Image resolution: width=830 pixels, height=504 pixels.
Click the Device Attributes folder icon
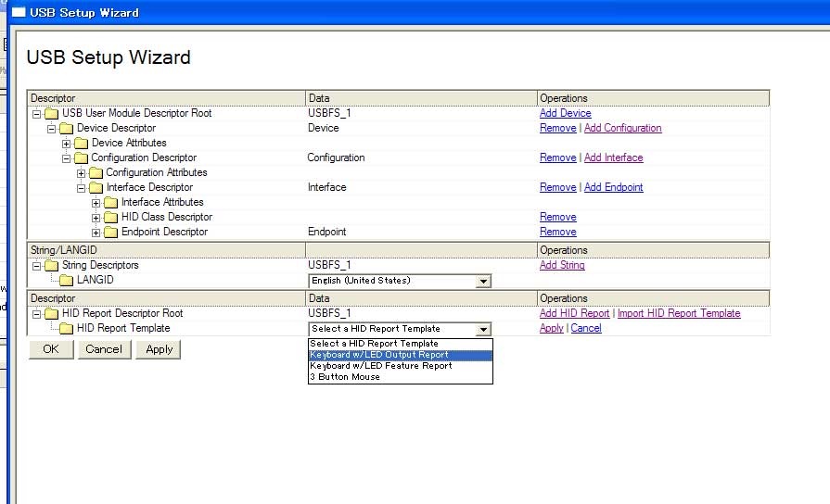tap(82, 144)
